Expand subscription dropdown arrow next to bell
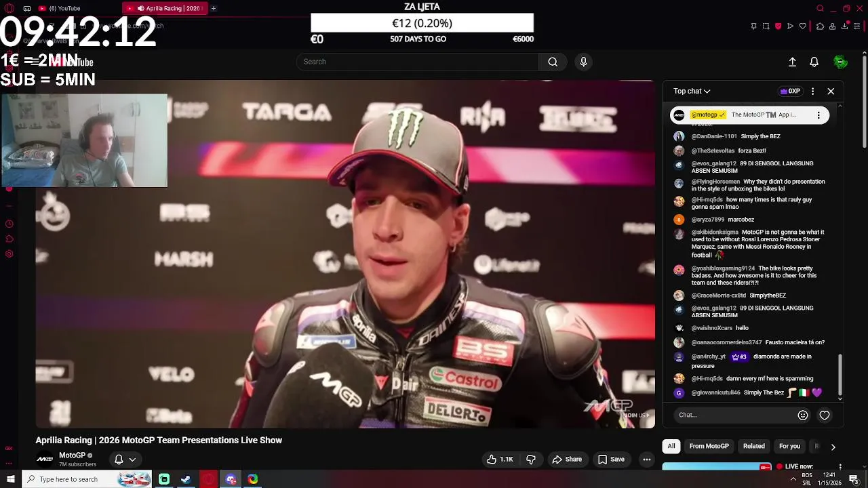Viewport: 868px width, 488px height. point(132,460)
